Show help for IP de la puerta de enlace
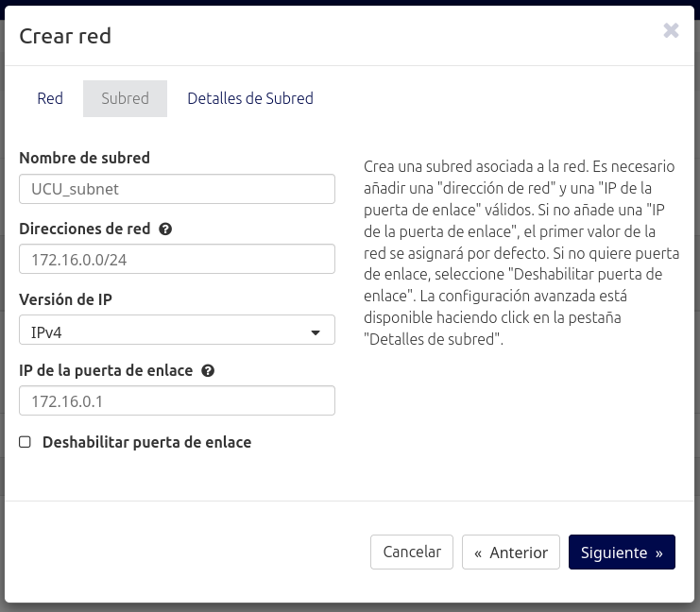Viewport: 700px width, 612px height. tap(208, 370)
